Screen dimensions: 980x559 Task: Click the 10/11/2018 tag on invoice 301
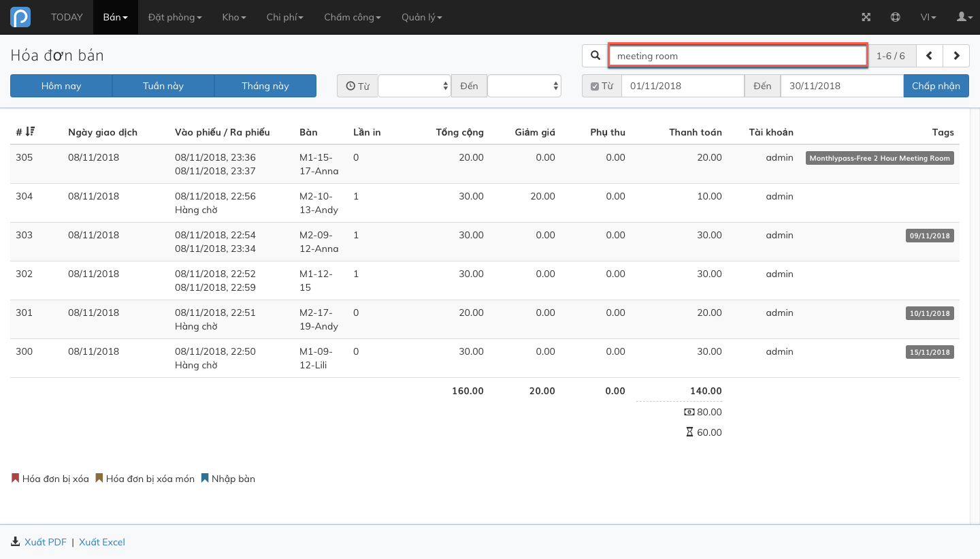[x=930, y=313]
